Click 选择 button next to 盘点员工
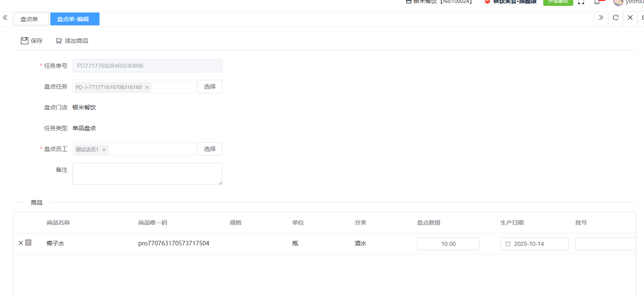Image resolution: width=644 pixels, height=297 pixels. pyautogui.click(x=209, y=149)
